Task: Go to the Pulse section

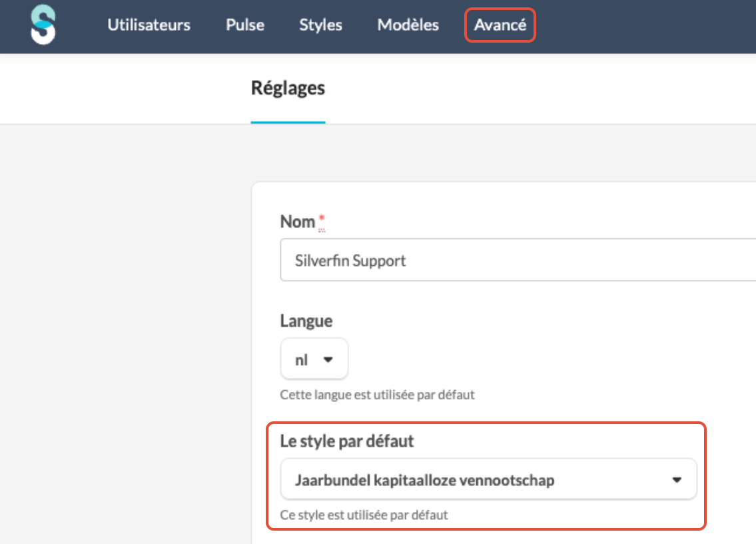Action: 245,25
